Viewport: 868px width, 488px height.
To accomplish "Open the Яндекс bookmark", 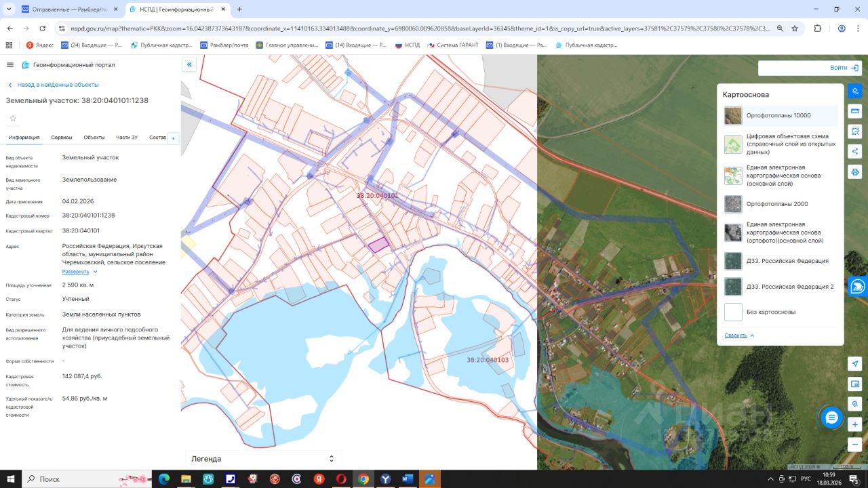I will pos(40,45).
